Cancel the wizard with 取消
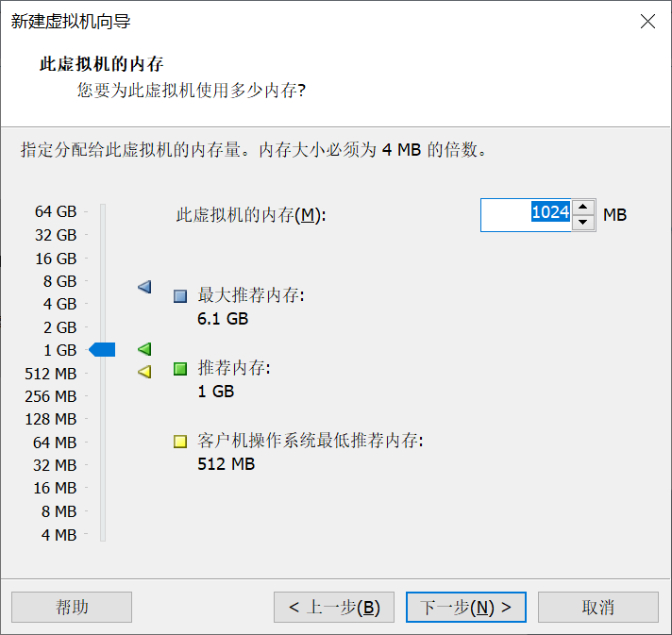672x635 pixels. click(597, 607)
